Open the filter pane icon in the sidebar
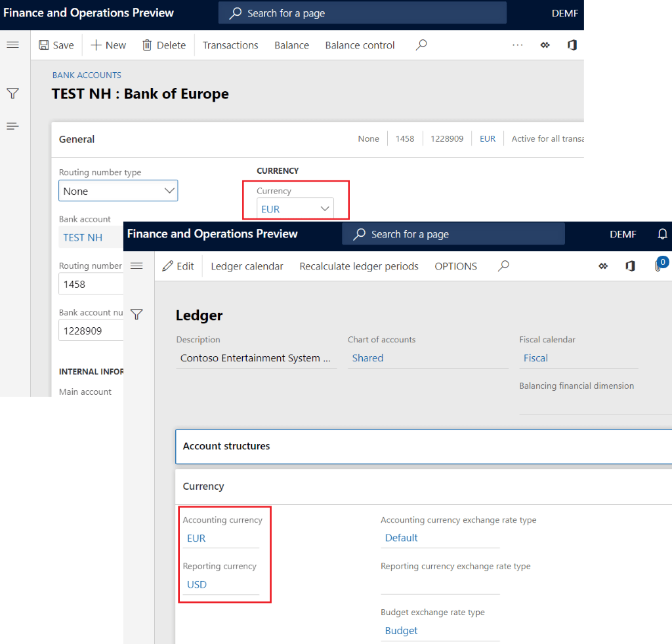This screenshot has height=644, width=672. [x=12, y=93]
